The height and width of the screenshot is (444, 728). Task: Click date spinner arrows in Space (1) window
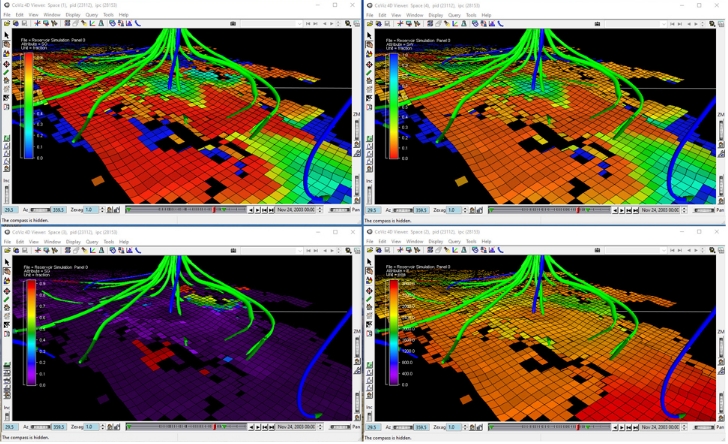pos(319,210)
